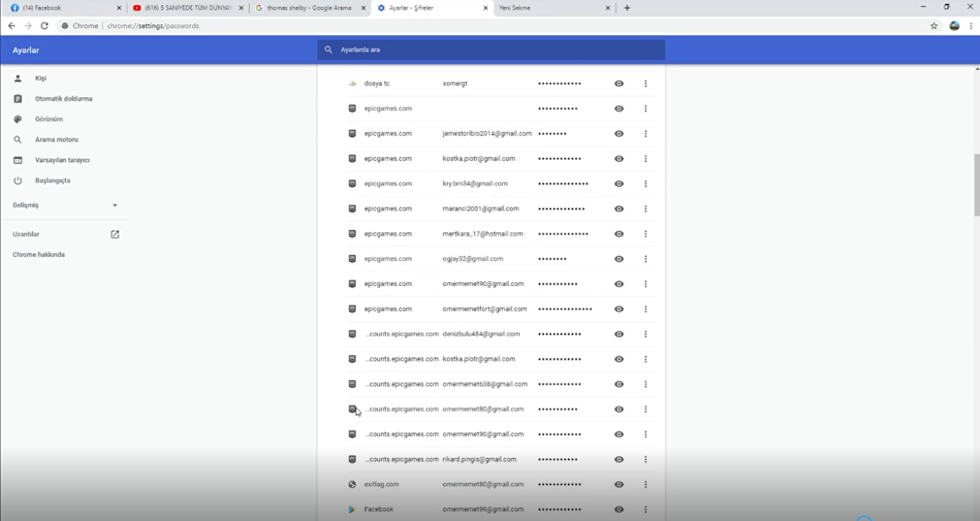Click Epic Games favicon beside rikard.pingis@gmail.com
Image resolution: width=980 pixels, height=521 pixels.
click(x=352, y=460)
